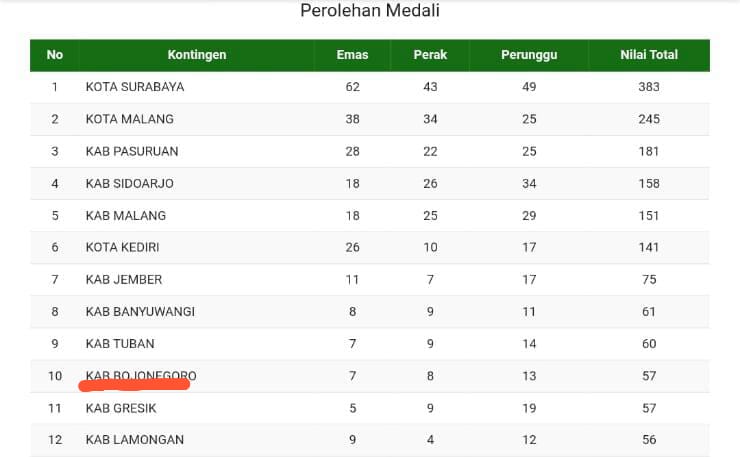Image resolution: width=740 pixels, height=457 pixels.
Task: Select the KAB GRESIK contingent
Action: tap(121, 408)
